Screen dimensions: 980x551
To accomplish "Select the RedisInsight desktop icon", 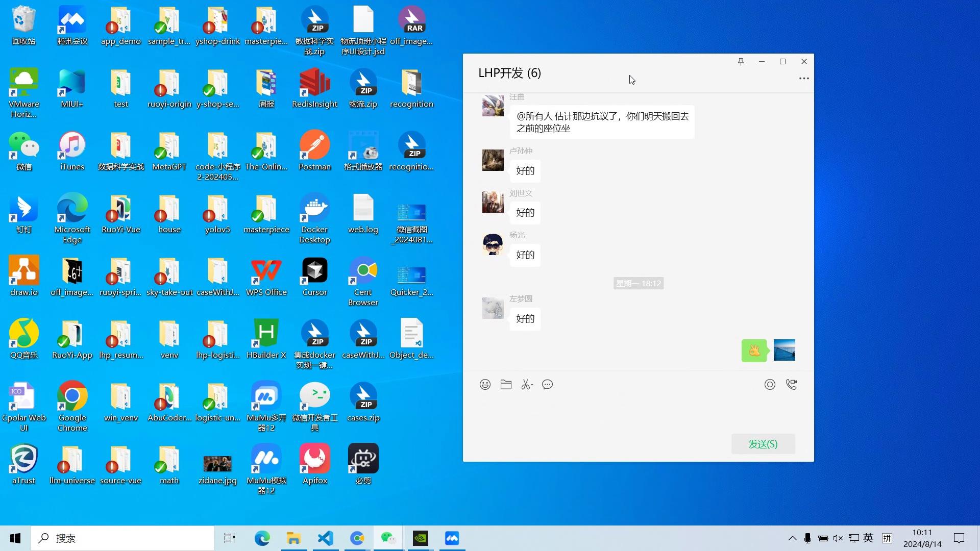I will [x=314, y=88].
